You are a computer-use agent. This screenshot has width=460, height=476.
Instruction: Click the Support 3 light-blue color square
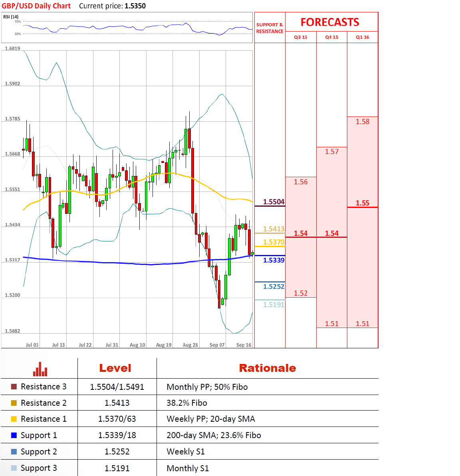(14, 468)
